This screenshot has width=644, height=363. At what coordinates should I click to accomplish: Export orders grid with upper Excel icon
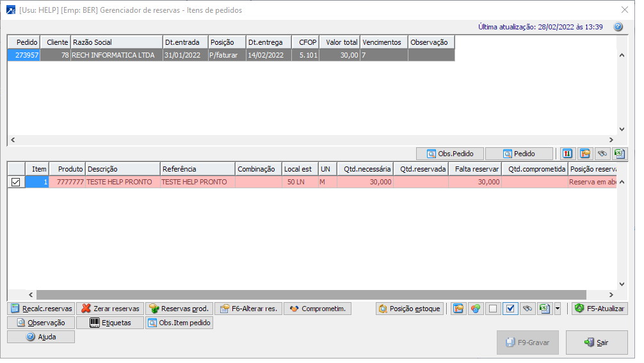coord(620,154)
